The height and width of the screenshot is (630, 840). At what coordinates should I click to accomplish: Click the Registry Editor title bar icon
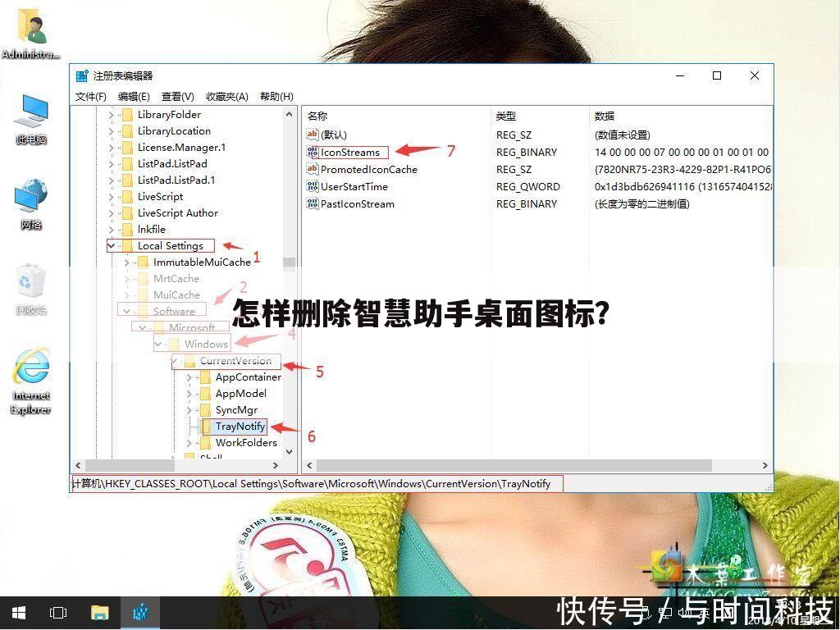pyautogui.click(x=82, y=76)
